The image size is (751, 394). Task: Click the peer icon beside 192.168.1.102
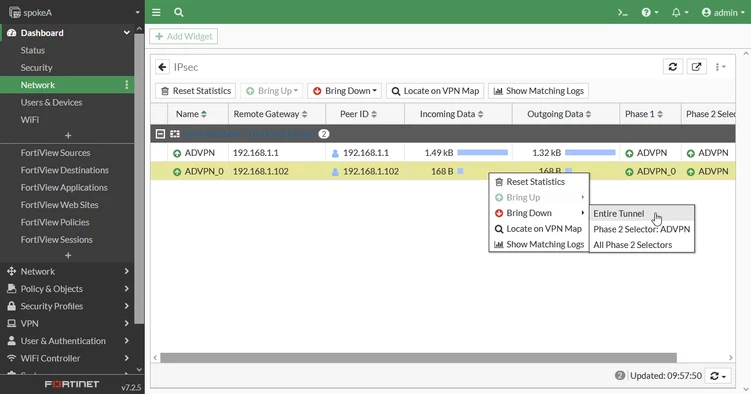[x=335, y=172]
